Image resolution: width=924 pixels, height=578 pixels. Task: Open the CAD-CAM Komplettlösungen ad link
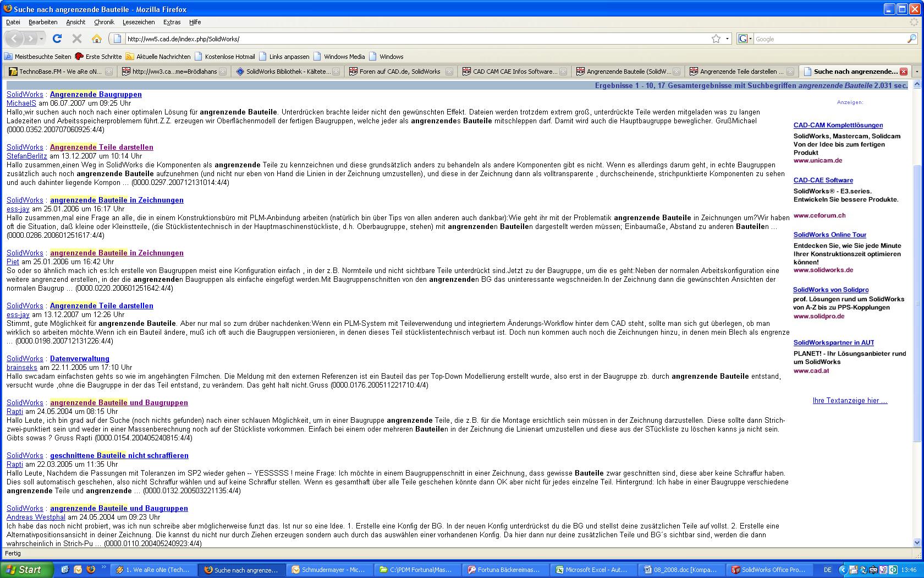point(838,125)
